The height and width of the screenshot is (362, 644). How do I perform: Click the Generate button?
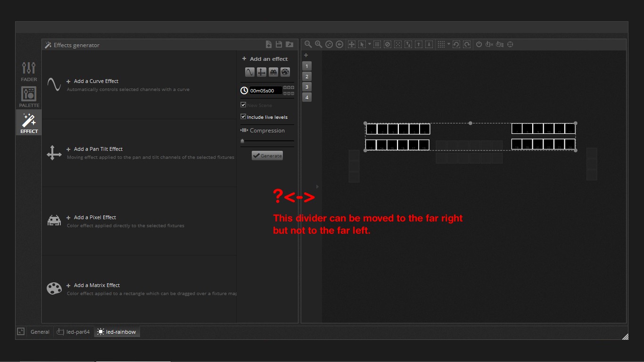coord(267,156)
